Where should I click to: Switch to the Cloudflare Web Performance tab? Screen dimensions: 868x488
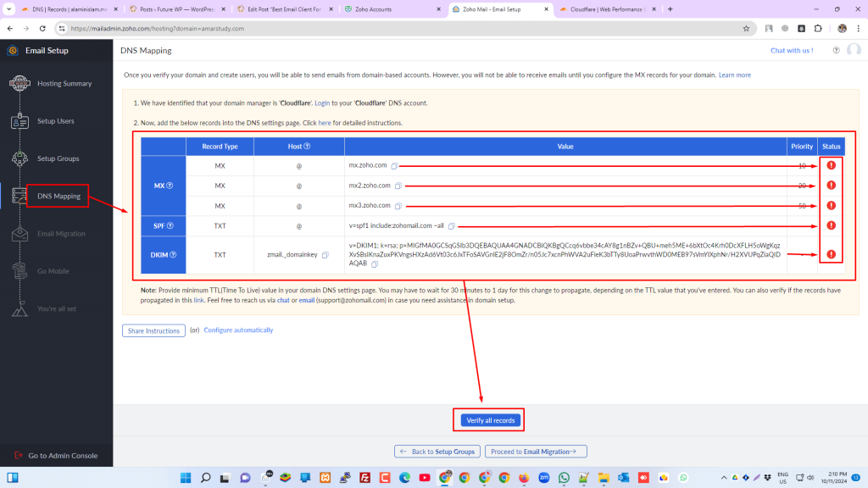[x=607, y=9]
